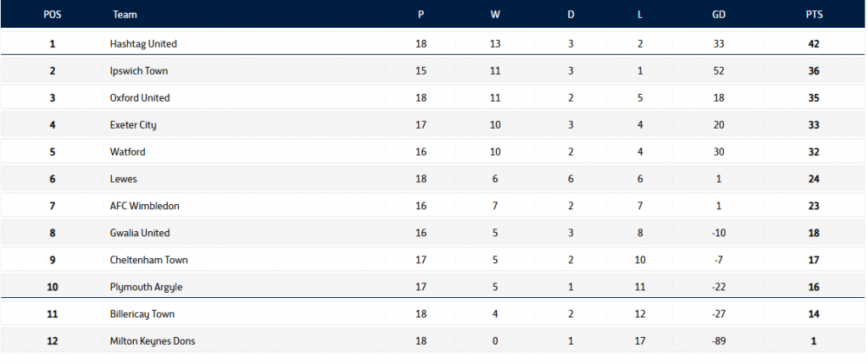Select Watford in the standings
This screenshot has width=868, height=364.
128,152
